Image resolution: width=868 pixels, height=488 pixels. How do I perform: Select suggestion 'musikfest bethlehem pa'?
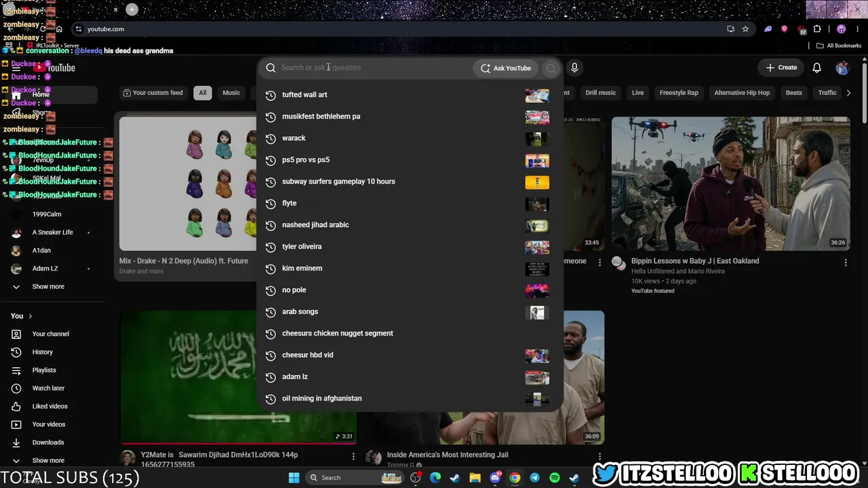coord(410,117)
